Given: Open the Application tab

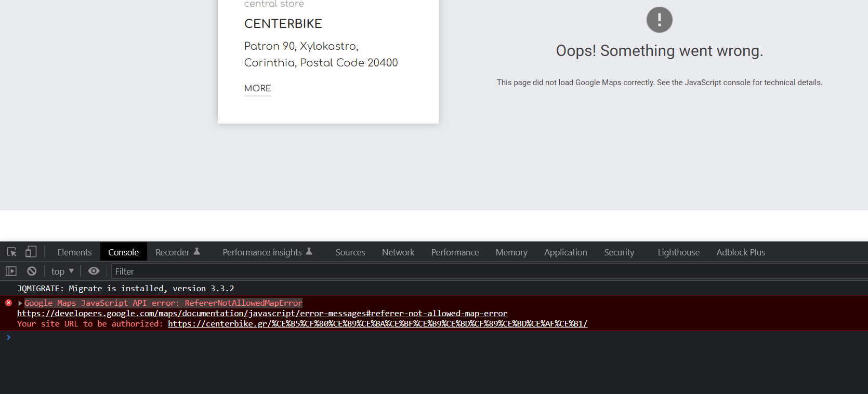Looking at the screenshot, I should pyautogui.click(x=565, y=252).
